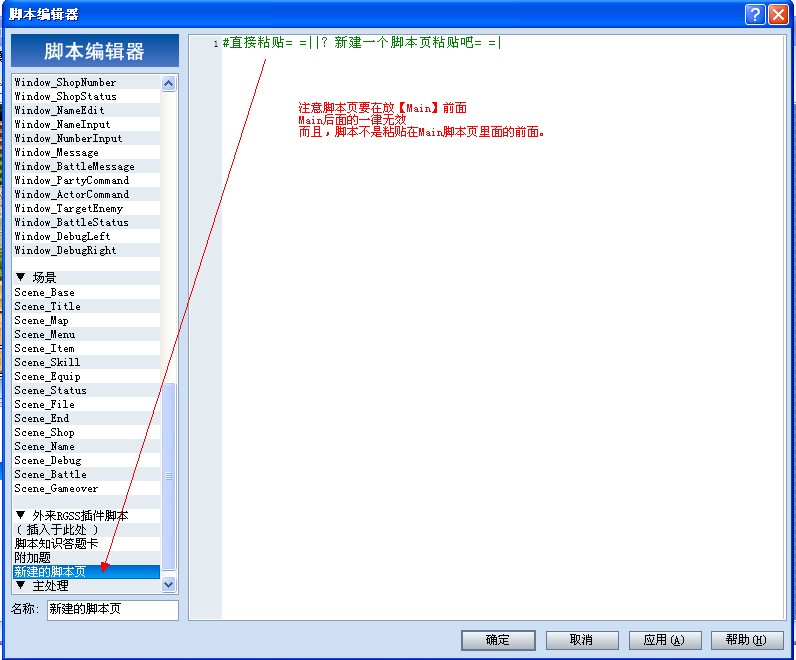Select Scene_Status script
796x660 pixels.
click(x=86, y=390)
